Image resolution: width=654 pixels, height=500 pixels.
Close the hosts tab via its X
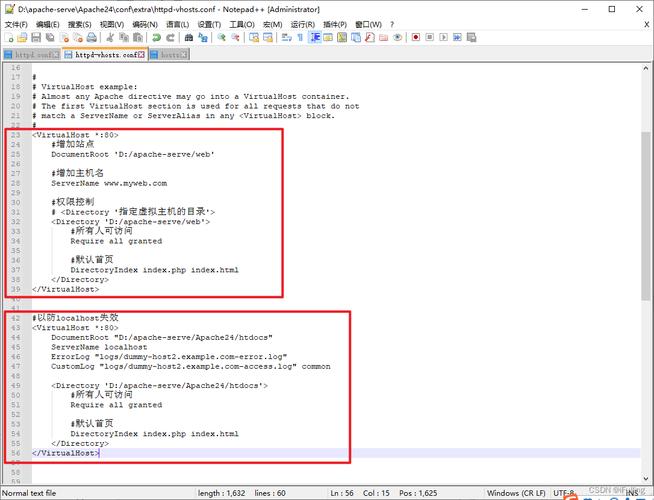click(184, 55)
